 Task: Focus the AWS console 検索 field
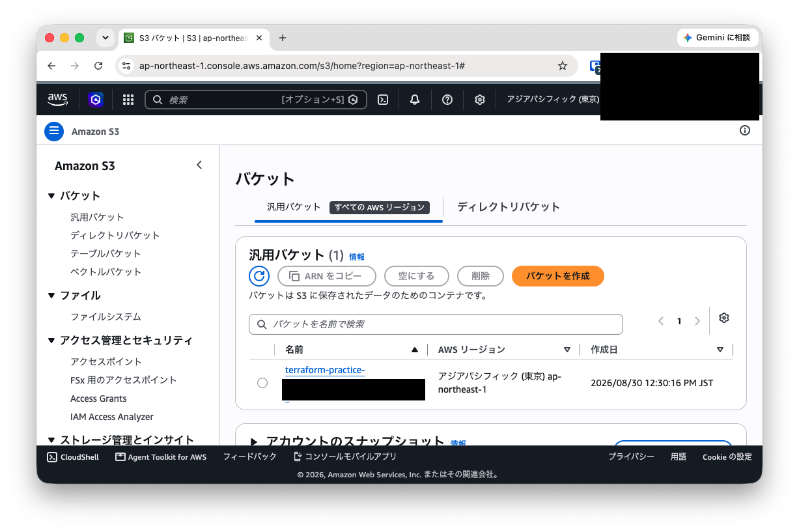[256, 100]
